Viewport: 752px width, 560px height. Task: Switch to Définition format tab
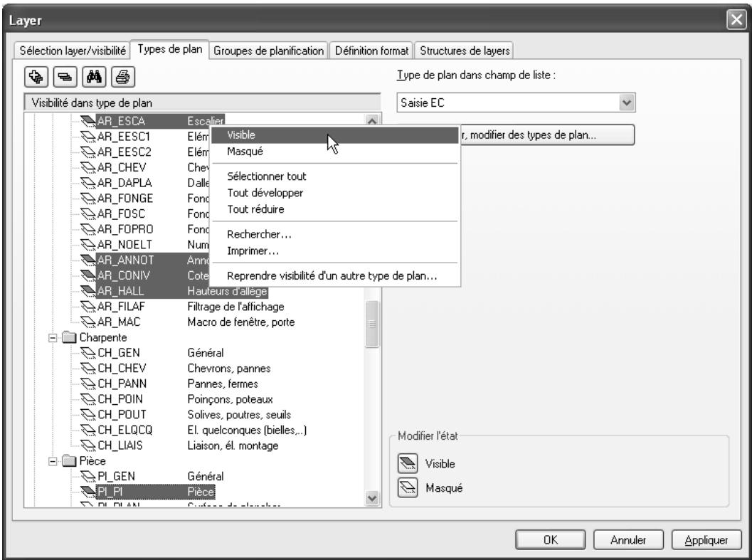click(x=371, y=51)
